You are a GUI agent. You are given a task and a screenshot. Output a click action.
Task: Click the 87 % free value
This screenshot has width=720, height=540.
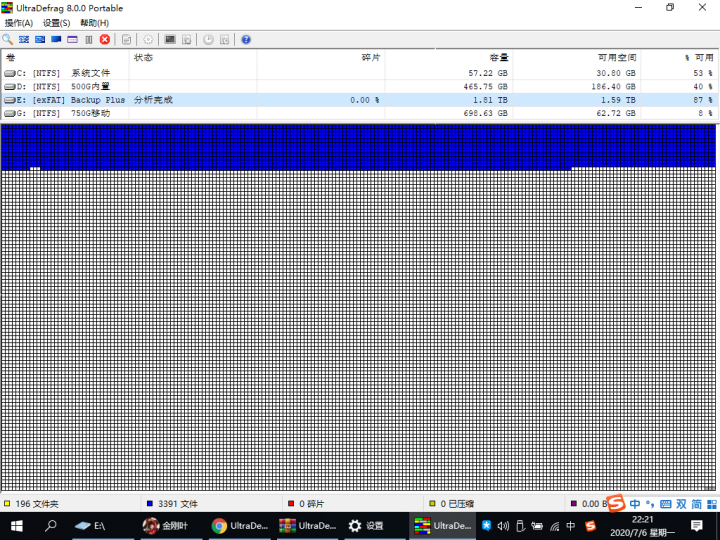click(x=703, y=100)
